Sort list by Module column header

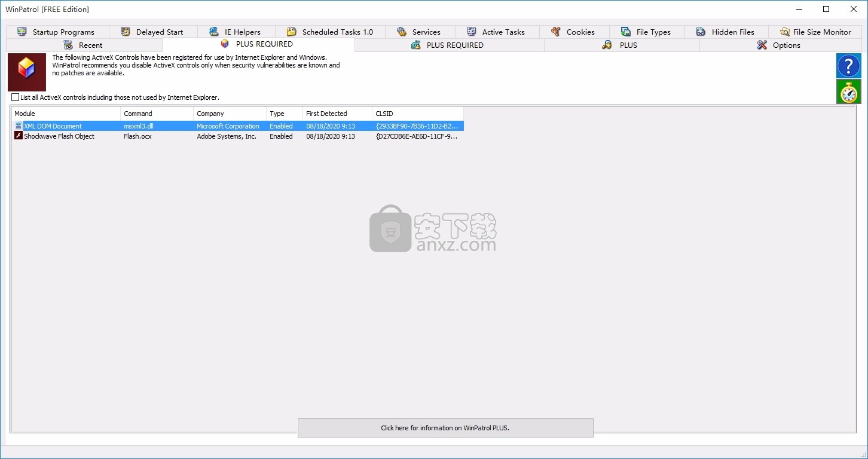[x=66, y=114]
